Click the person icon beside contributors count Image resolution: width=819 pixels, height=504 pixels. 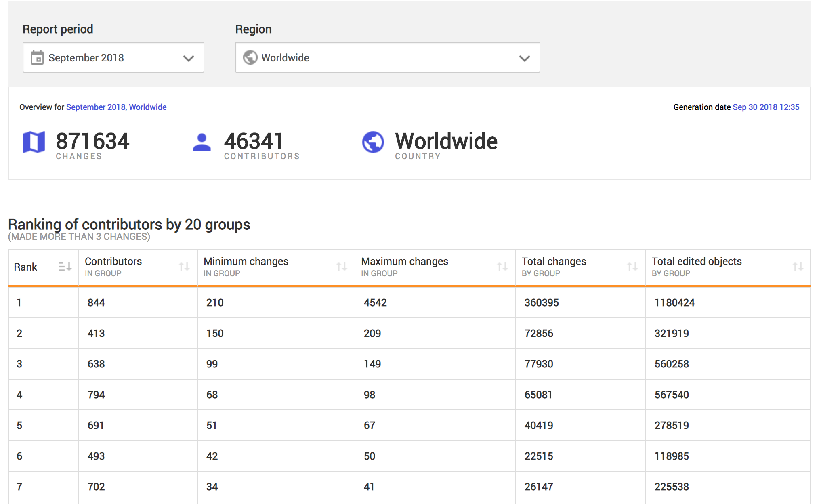(202, 142)
